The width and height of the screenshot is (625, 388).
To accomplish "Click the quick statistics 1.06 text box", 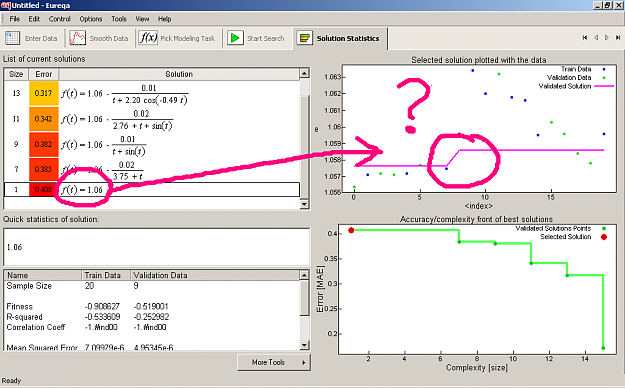I will click(156, 247).
